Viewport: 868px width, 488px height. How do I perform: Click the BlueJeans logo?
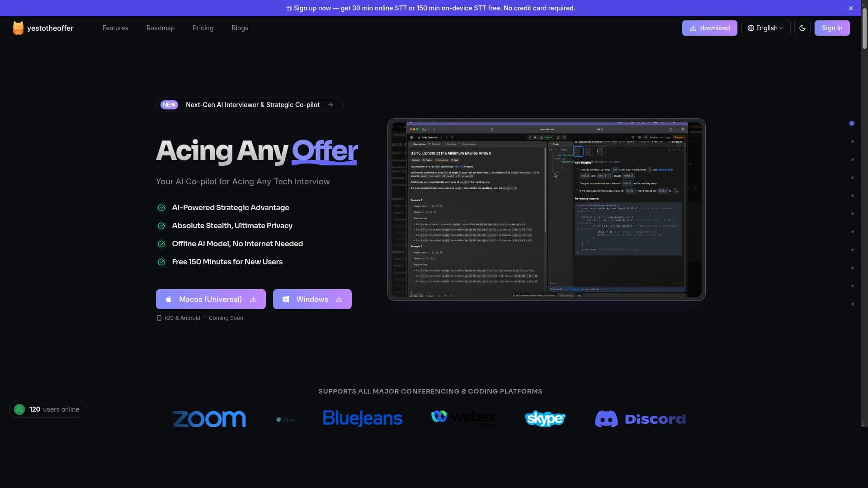click(x=363, y=418)
